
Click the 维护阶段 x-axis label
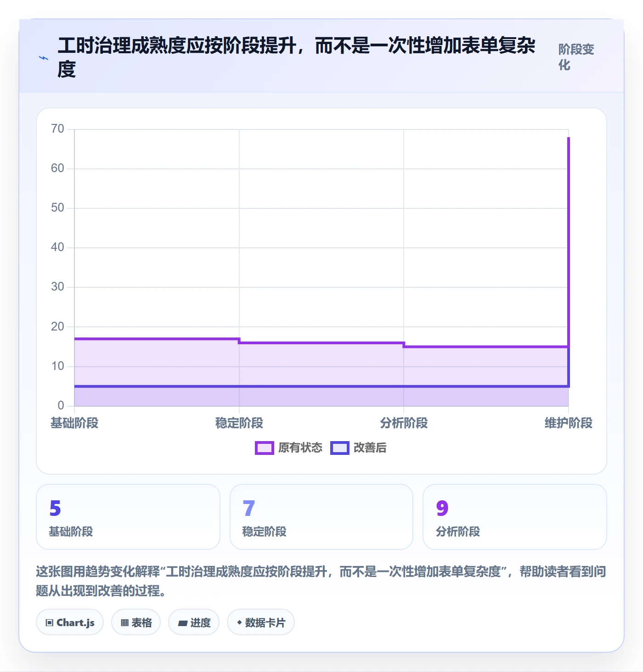569,423
